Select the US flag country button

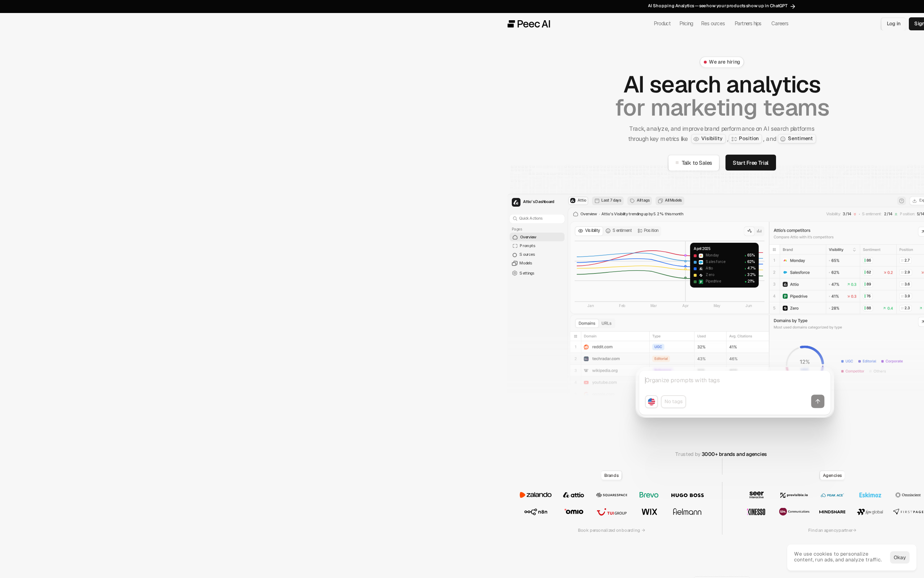(x=651, y=401)
